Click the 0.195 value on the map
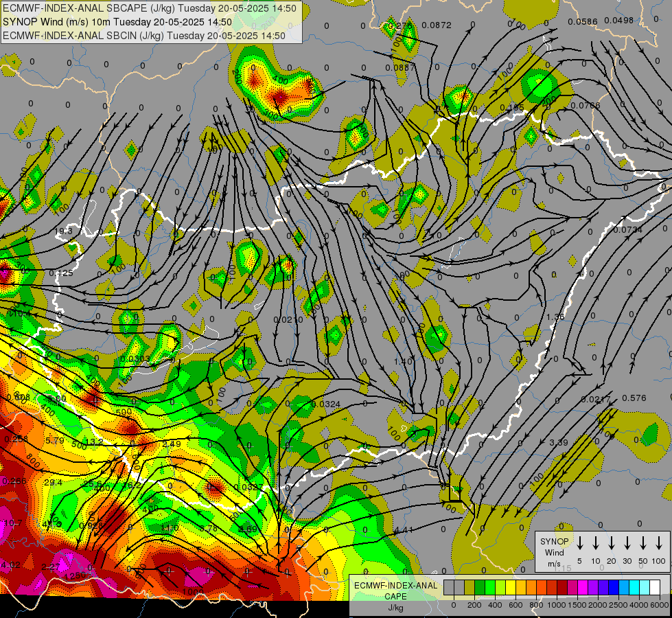 pos(511,107)
